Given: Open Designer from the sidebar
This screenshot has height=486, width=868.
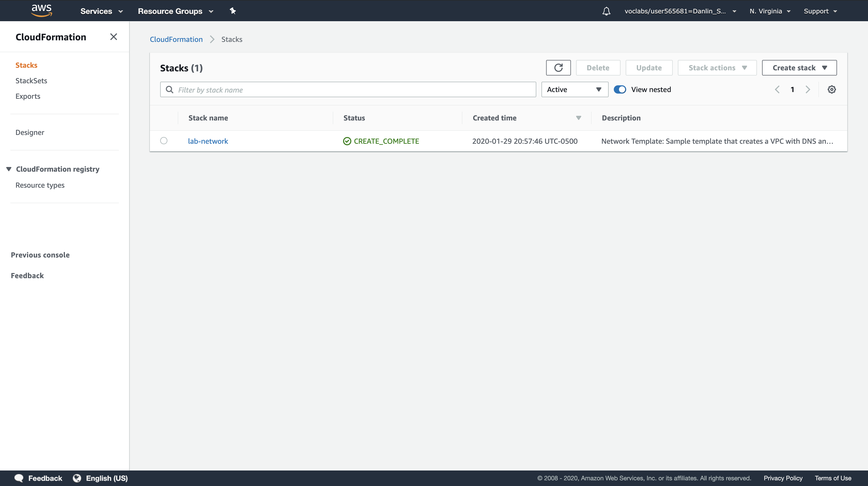Looking at the screenshot, I should [x=30, y=132].
